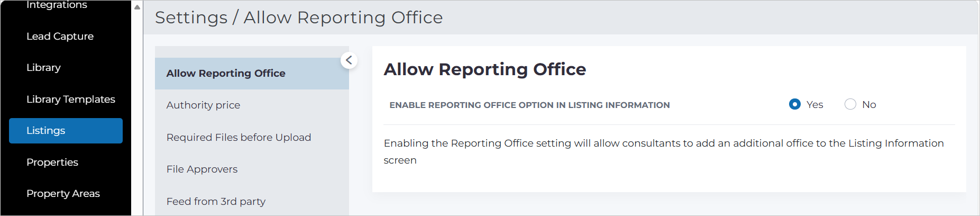Click the No option label

pos(869,105)
